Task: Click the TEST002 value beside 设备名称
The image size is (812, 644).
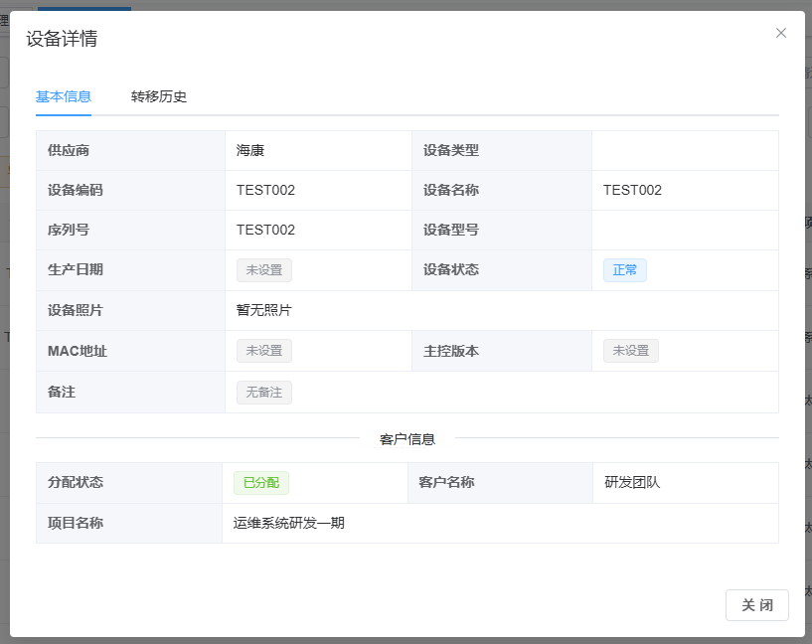Action: click(x=632, y=191)
